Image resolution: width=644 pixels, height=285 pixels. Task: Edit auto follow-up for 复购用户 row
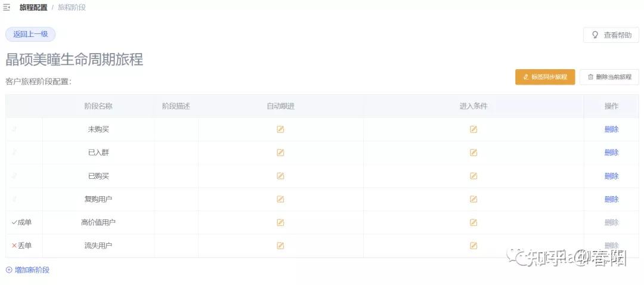coord(280,199)
